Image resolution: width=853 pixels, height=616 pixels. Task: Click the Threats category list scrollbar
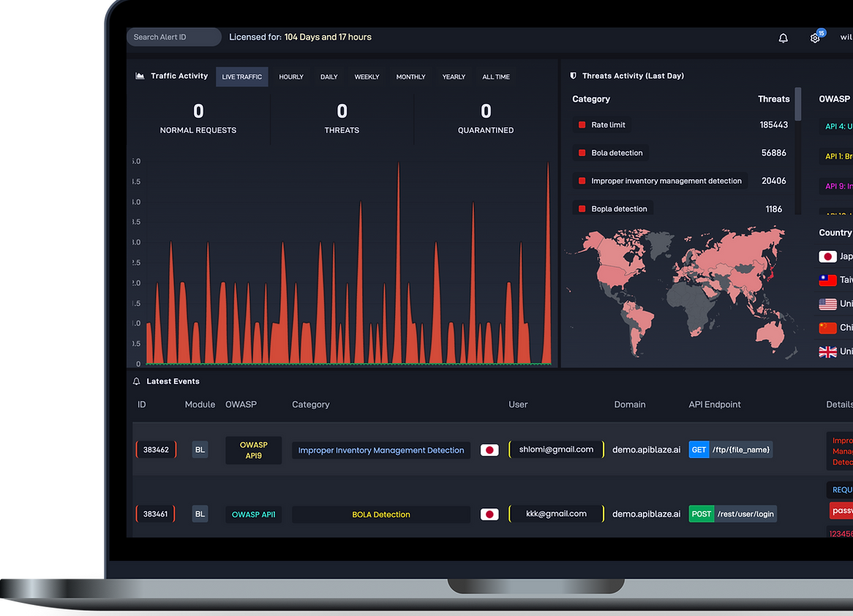click(x=797, y=104)
